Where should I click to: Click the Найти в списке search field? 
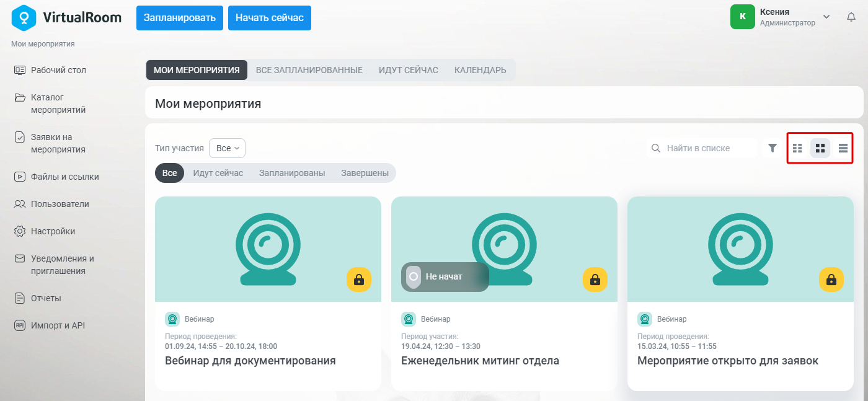(702, 148)
